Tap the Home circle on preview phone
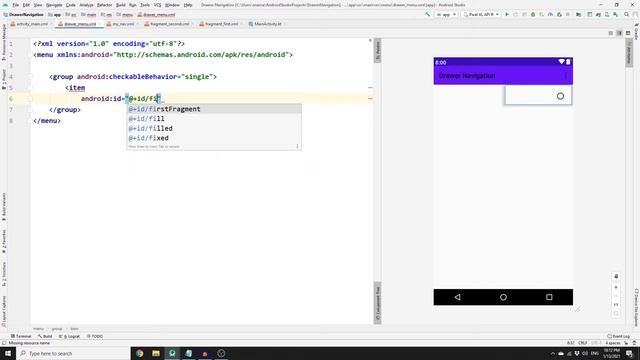Image resolution: width=640 pixels, height=360 pixels. (503, 297)
